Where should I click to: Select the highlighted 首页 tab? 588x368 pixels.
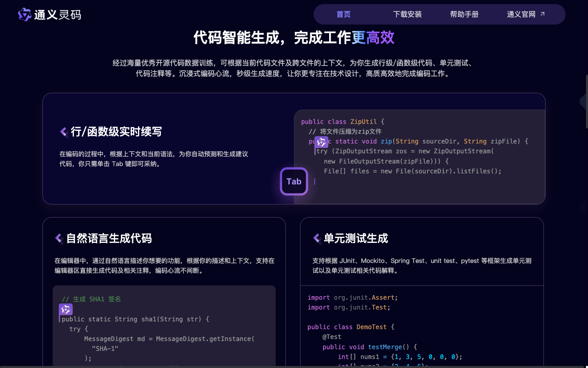(343, 14)
